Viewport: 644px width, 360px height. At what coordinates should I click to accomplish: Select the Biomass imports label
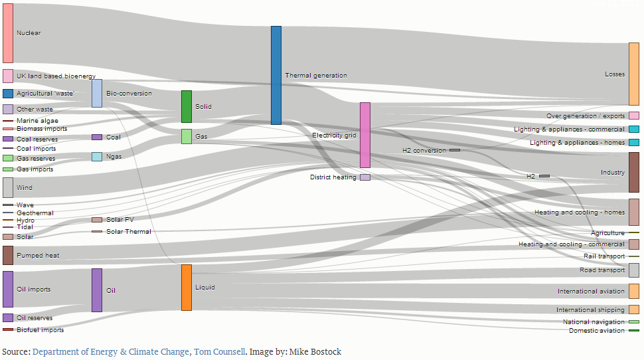click(41, 129)
